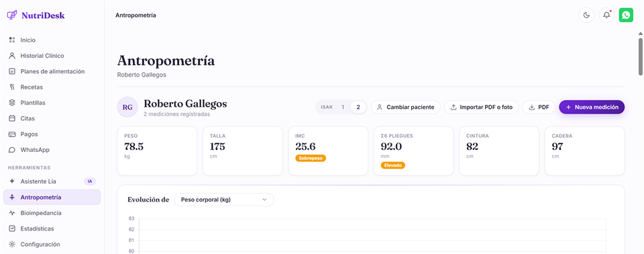Click the Estadísticas label in the sidebar
Screen dimensions: 644x254
[x=37, y=228]
